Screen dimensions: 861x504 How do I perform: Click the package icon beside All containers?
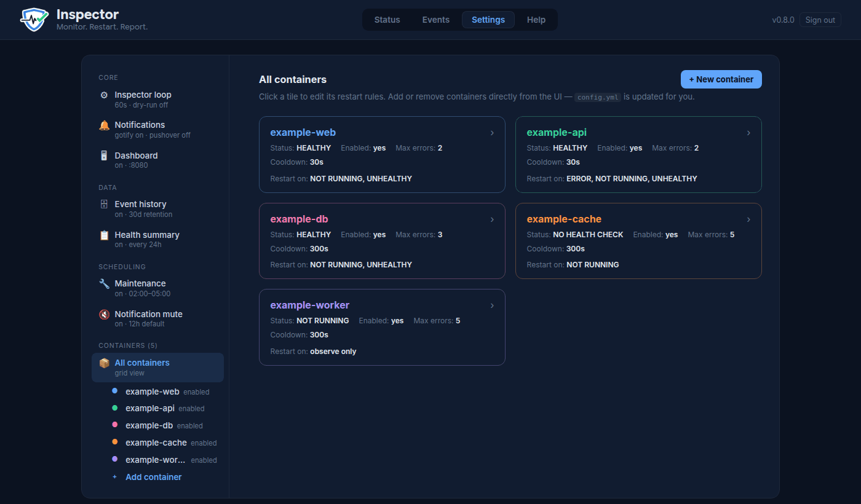pyautogui.click(x=104, y=363)
